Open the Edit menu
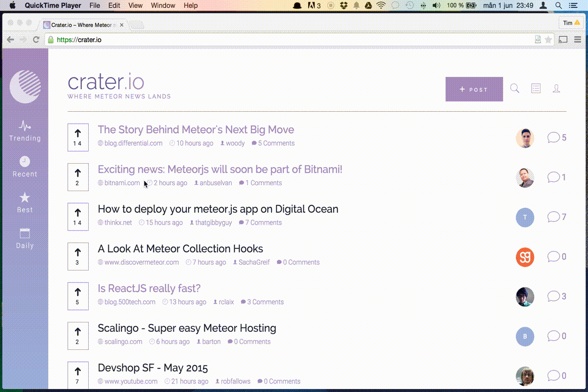This screenshot has height=392, width=588. 114,6
